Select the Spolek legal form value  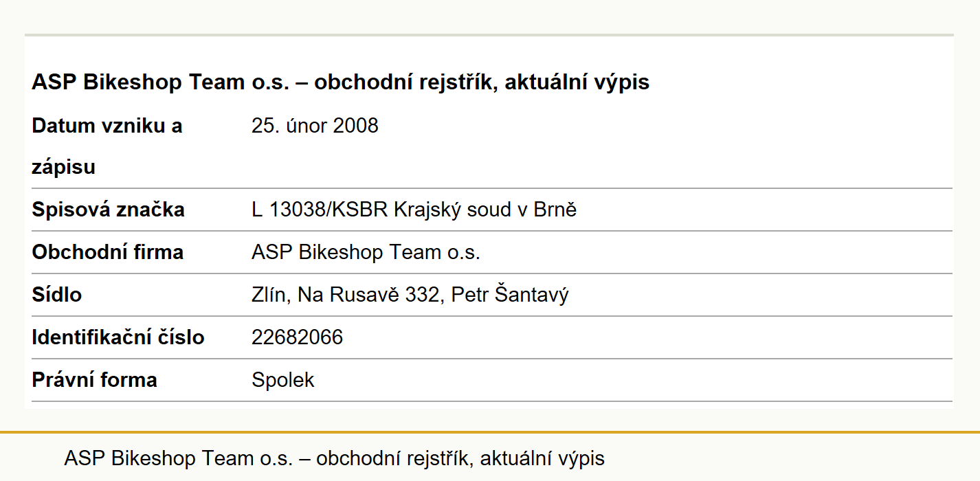pos(282,380)
